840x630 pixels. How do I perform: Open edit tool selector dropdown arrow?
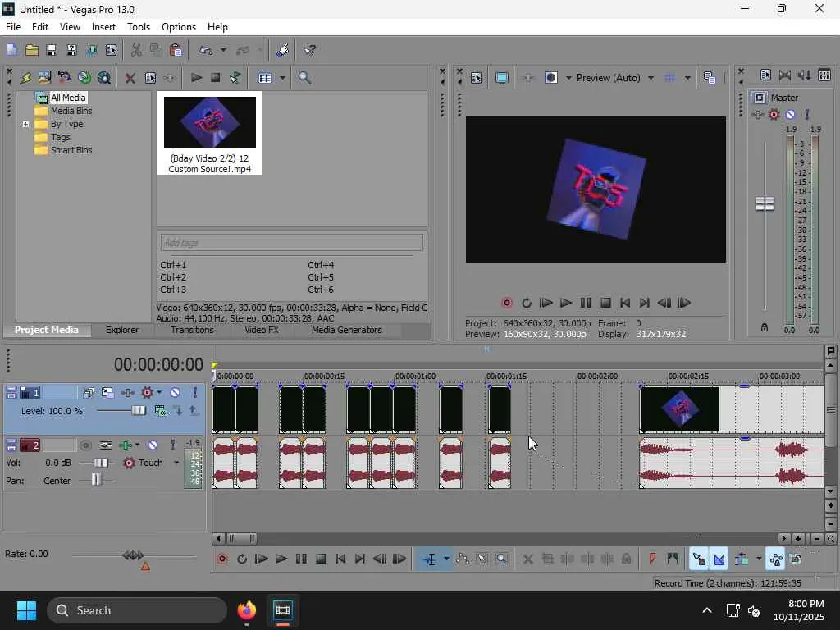[x=446, y=559]
